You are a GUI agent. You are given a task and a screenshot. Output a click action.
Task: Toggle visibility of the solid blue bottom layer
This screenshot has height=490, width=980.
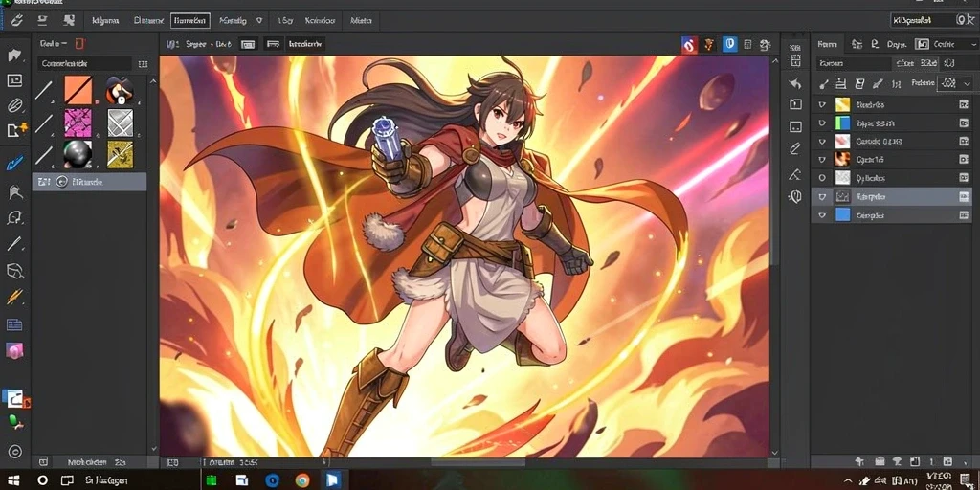tap(822, 215)
